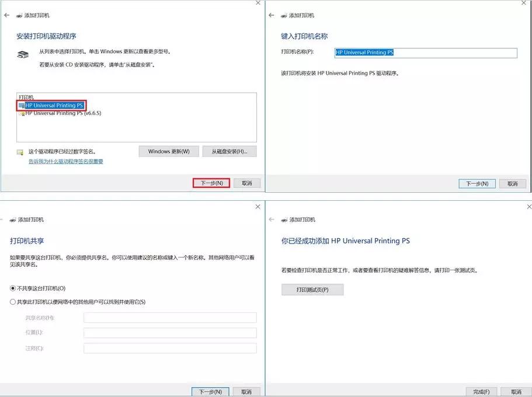Click the printer icon beside 安装打印机驱动程序 heading
Screen dimensions: 532x397
pyautogui.click(x=22, y=54)
